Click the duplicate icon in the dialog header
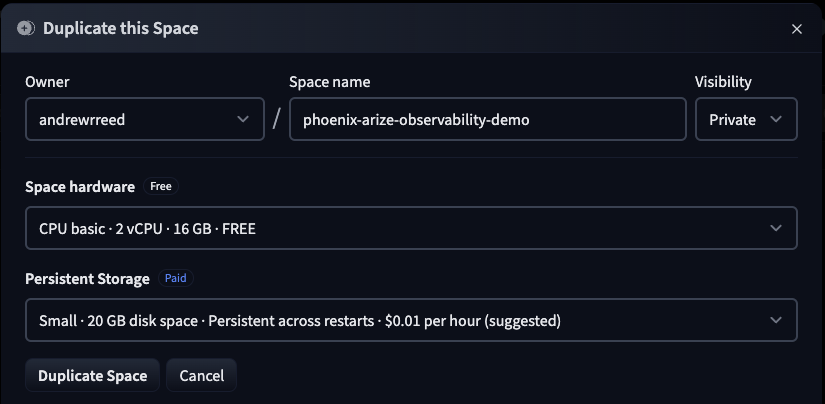The width and height of the screenshot is (825, 404). click(x=26, y=28)
